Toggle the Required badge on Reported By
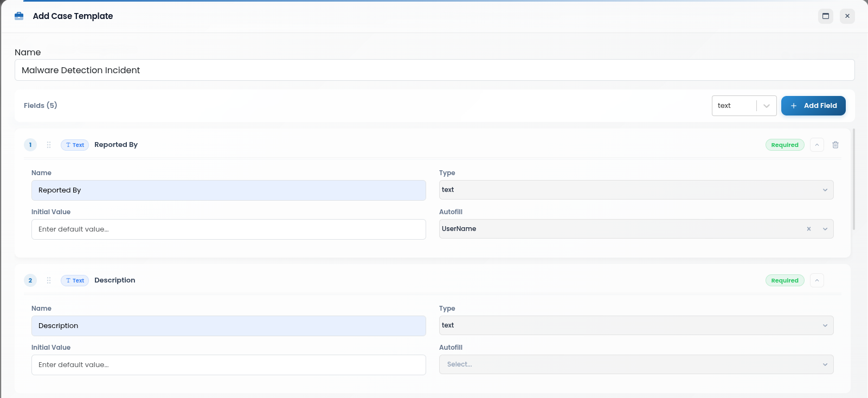The width and height of the screenshot is (868, 398). point(785,145)
